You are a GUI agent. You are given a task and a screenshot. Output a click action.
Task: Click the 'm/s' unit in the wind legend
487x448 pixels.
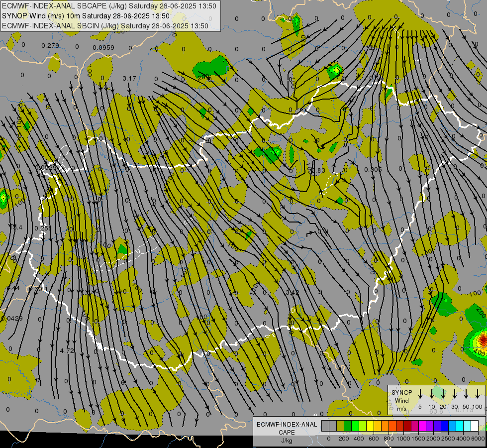[401, 409]
